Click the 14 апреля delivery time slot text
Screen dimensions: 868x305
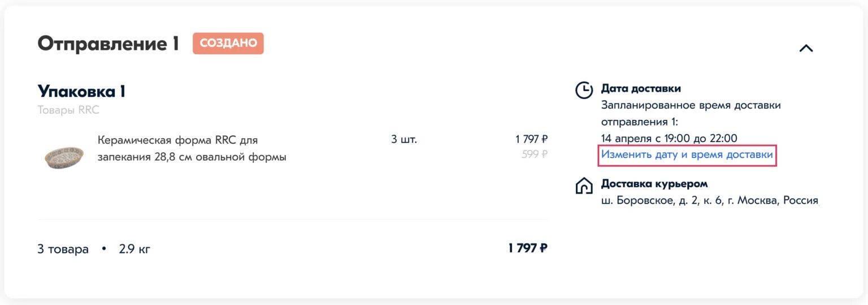pos(669,138)
